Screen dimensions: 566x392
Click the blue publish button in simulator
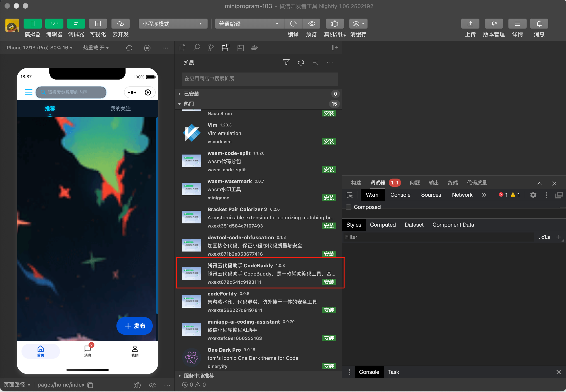point(135,326)
